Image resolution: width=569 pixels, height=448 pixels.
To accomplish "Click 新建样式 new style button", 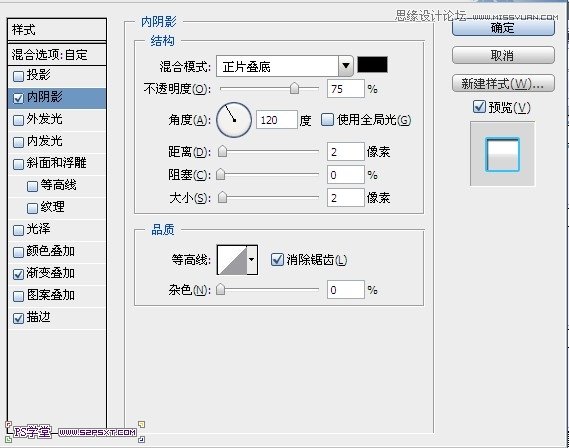I will coord(503,84).
